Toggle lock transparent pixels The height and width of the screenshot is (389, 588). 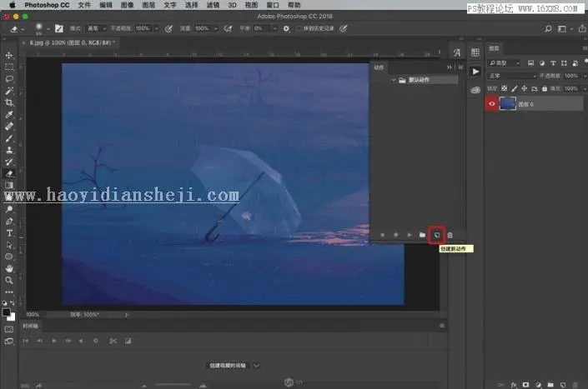pos(504,88)
